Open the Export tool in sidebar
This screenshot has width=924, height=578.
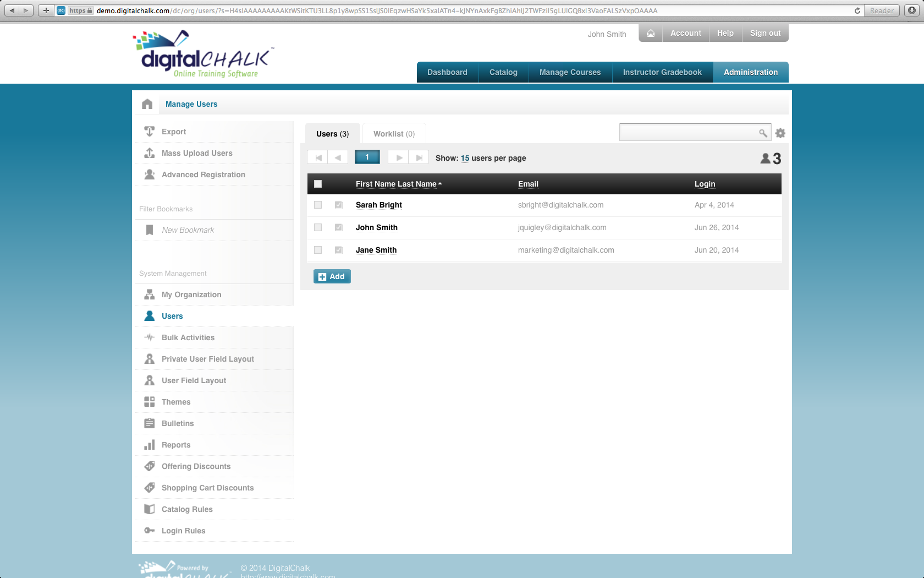tap(148, 132)
